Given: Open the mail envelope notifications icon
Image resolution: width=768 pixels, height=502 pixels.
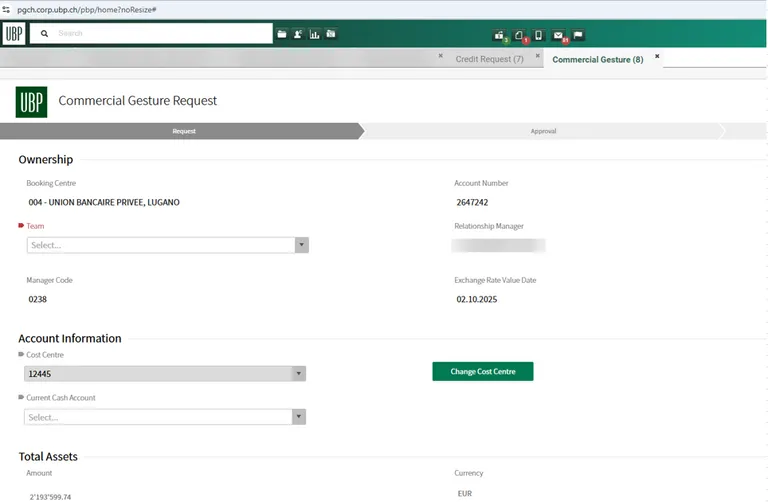Looking at the screenshot, I should tap(559, 35).
